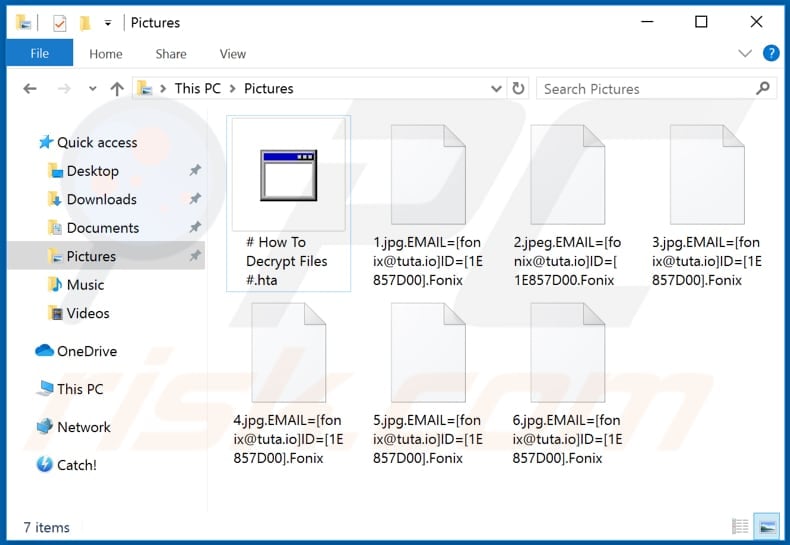The image size is (790, 545).
Task: Click the Forward navigation arrow
Action: tap(64, 89)
